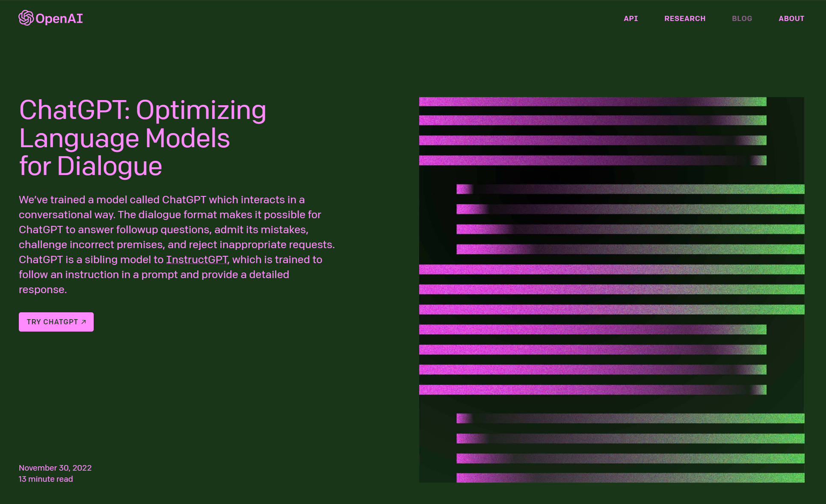Open the BLOG navigation item

click(x=742, y=18)
